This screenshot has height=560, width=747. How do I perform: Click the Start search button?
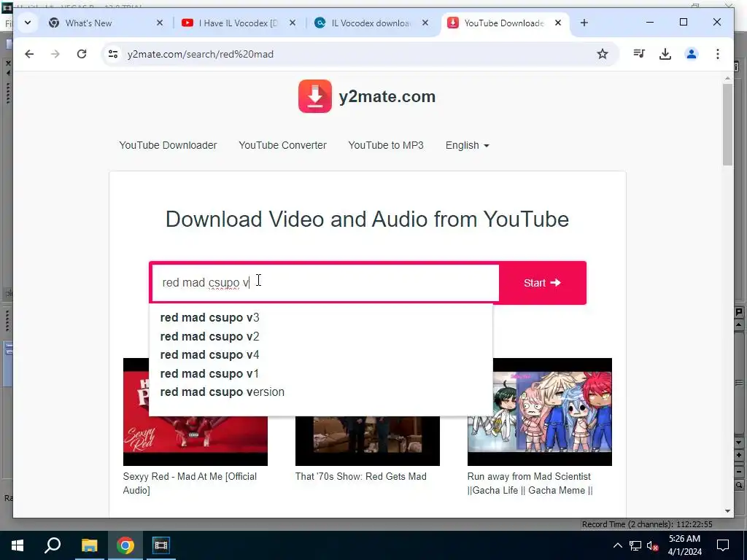(x=542, y=283)
